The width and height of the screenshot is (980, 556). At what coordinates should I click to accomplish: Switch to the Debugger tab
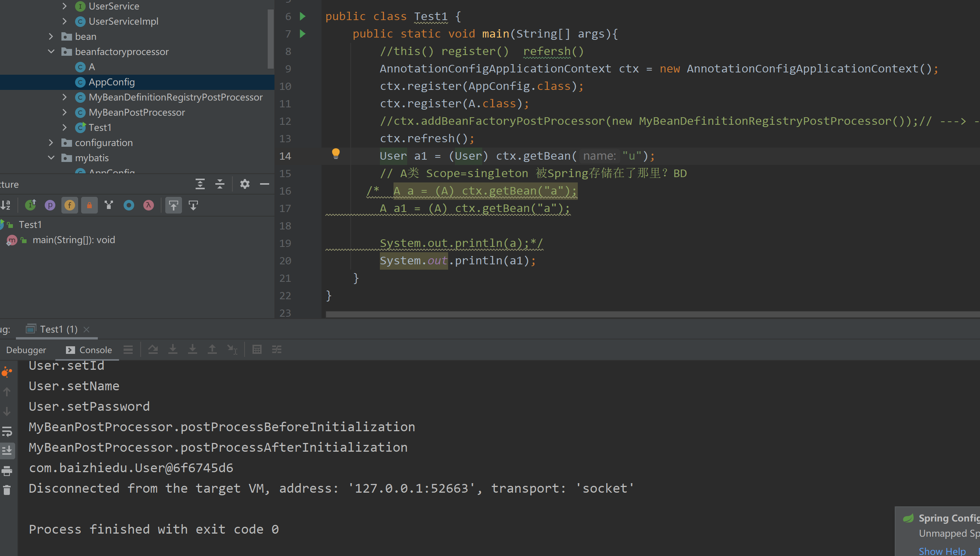click(x=26, y=350)
